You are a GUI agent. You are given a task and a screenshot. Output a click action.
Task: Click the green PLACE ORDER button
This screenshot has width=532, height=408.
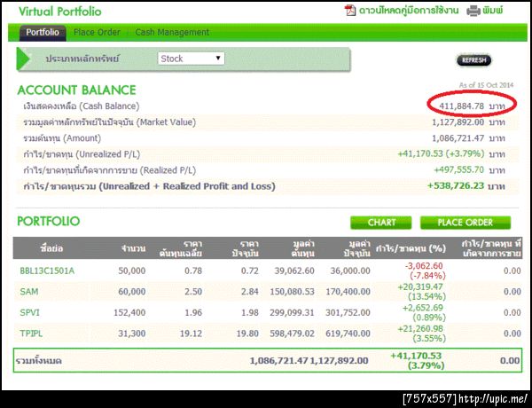465,223
